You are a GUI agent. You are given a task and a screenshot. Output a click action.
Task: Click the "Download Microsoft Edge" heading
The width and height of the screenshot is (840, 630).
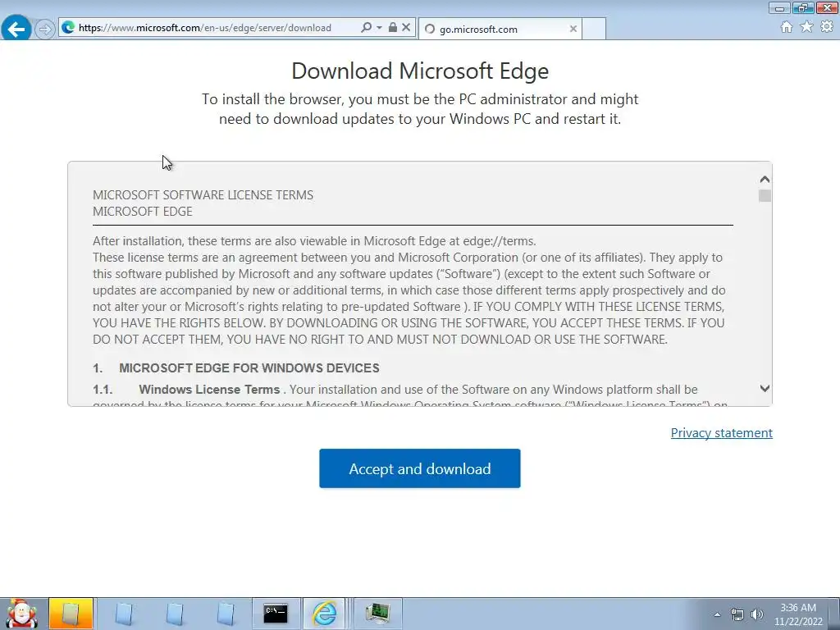[x=420, y=71]
